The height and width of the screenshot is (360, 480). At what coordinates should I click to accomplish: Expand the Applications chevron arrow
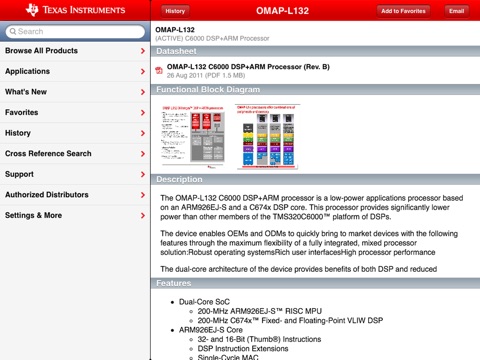click(x=143, y=72)
